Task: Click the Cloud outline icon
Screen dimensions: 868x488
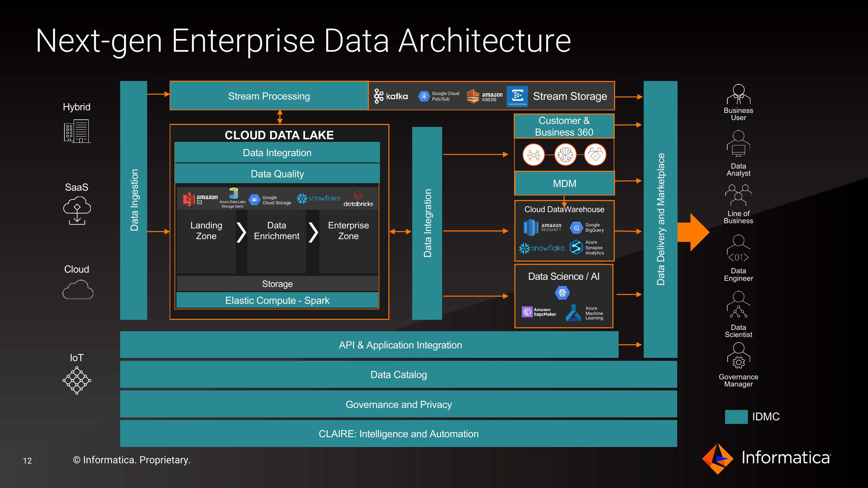Action: pos(78,290)
